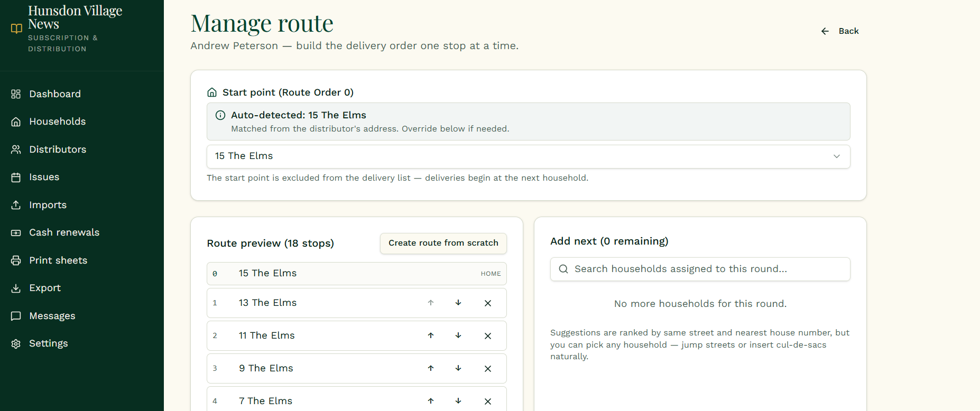Click the start point dropdown chevron
This screenshot has width=980, height=411.
[837, 156]
